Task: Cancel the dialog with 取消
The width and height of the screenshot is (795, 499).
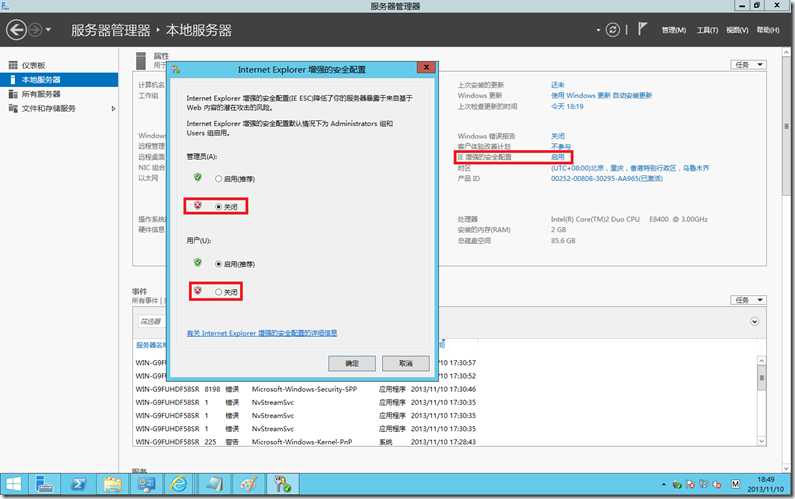Action: (406, 363)
